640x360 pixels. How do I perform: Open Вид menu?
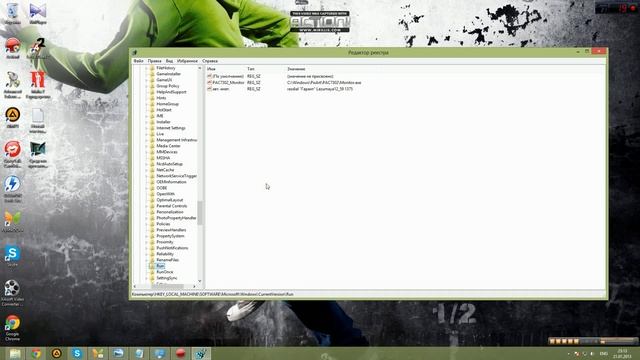[169, 61]
